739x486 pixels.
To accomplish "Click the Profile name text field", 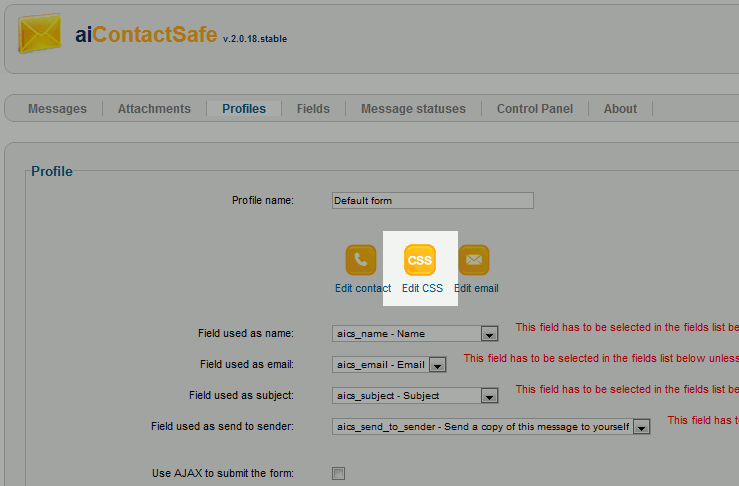I will 432,200.
